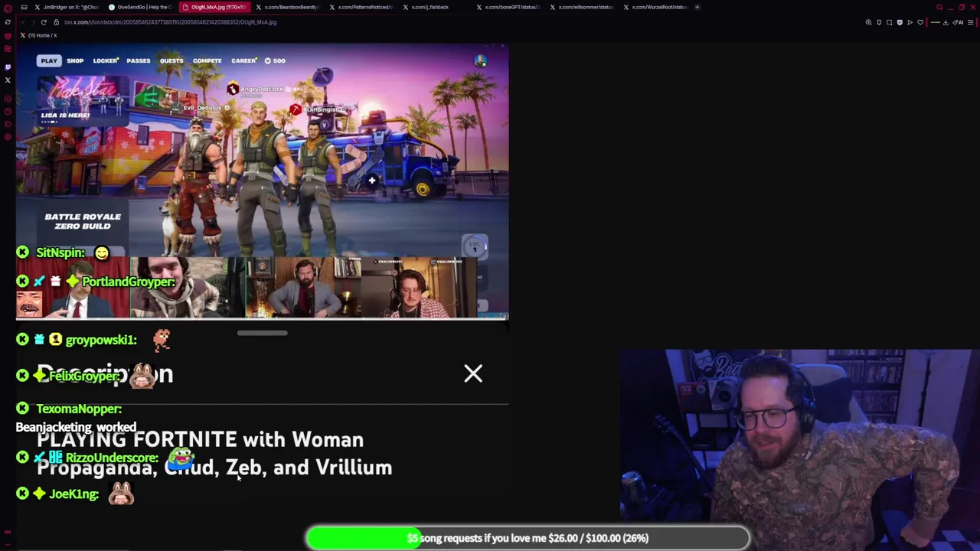Click the LVL 1 badge
This screenshot has width=980, height=551.
(475, 246)
